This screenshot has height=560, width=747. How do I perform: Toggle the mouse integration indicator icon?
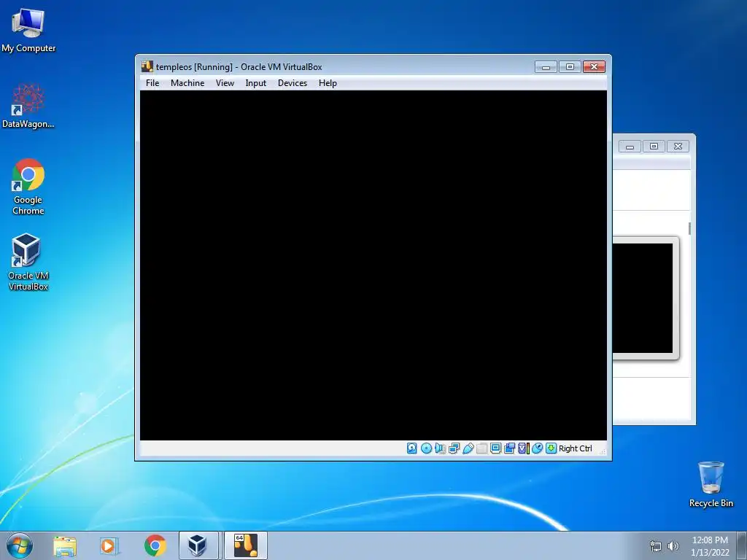[x=538, y=448]
